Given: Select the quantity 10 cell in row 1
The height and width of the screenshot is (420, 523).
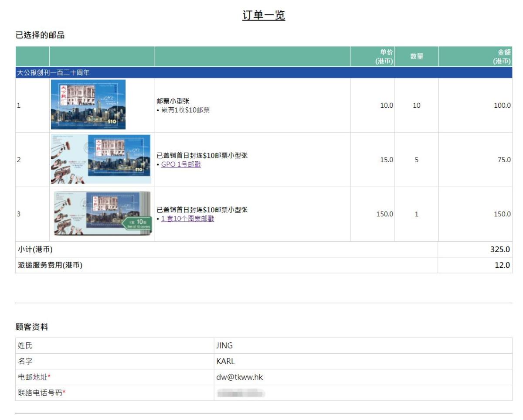Looking at the screenshot, I should click(417, 106).
